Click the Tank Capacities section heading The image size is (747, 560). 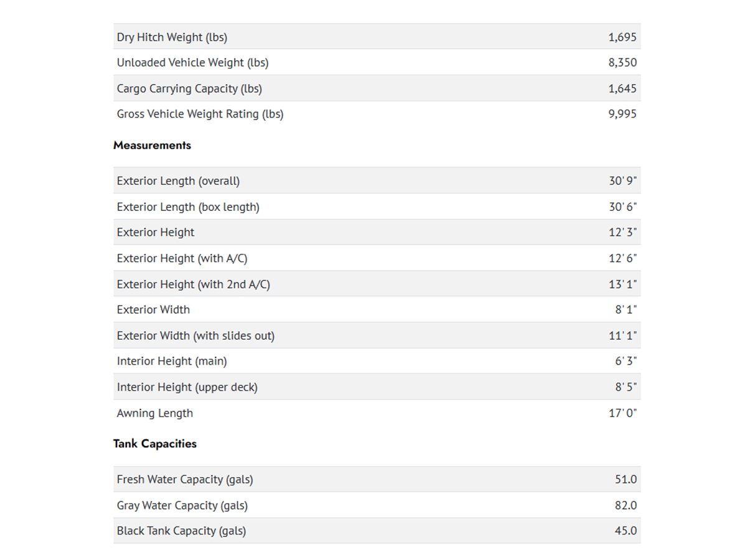click(155, 444)
